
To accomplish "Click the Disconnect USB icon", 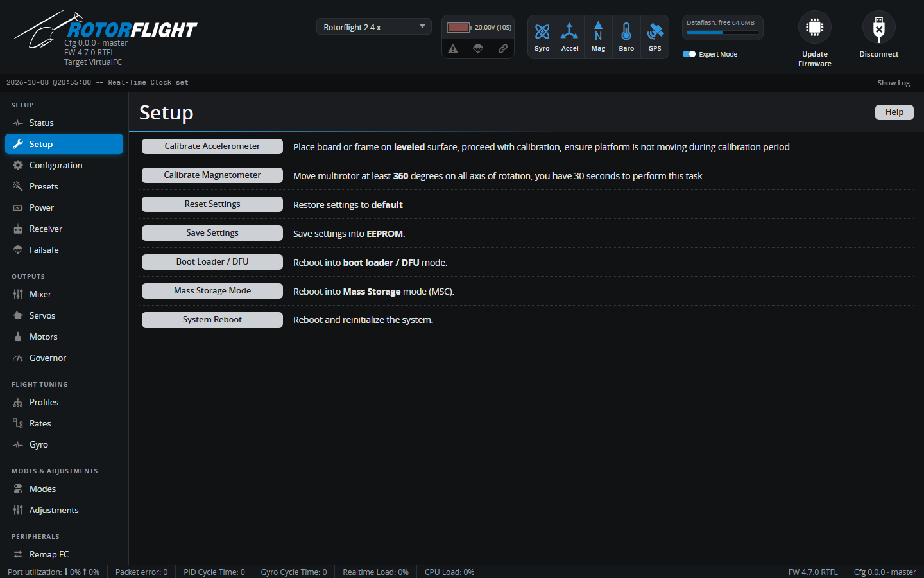I will [879, 27].
